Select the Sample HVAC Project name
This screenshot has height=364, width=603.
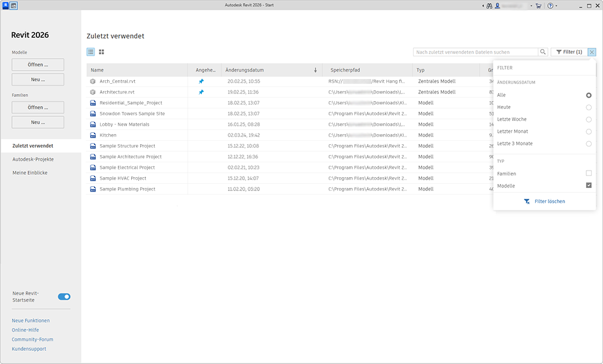pos(123,178)
